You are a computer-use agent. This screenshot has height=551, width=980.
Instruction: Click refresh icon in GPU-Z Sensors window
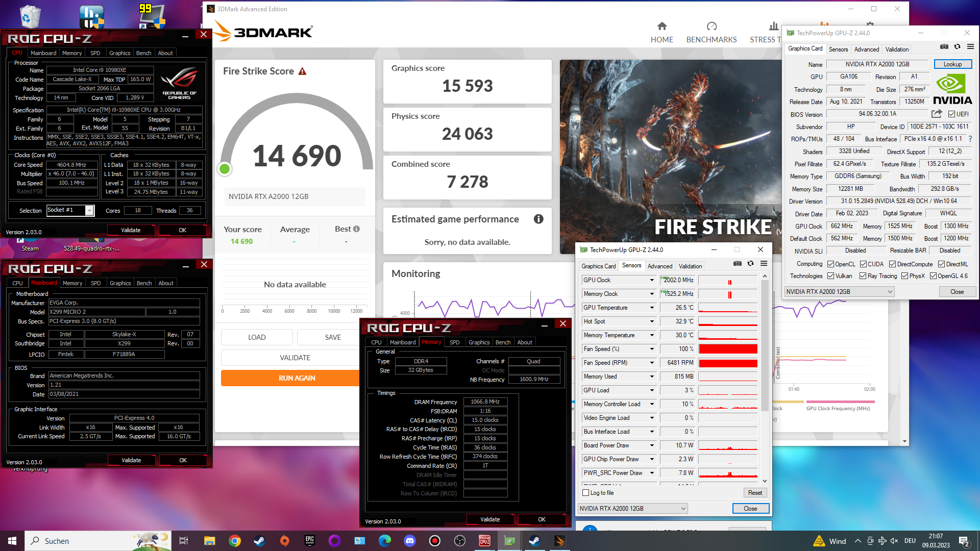[x=750, y=264]
